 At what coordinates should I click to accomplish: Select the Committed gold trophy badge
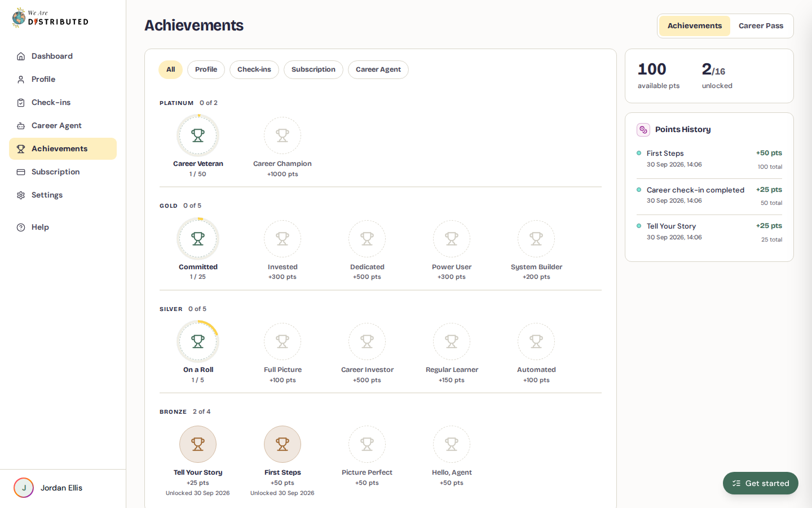pyautogui.click(x=198, y=239)
